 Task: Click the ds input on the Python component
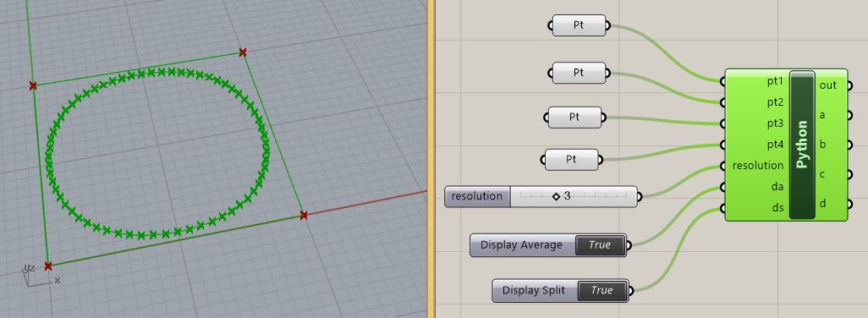tap(778, 208)
